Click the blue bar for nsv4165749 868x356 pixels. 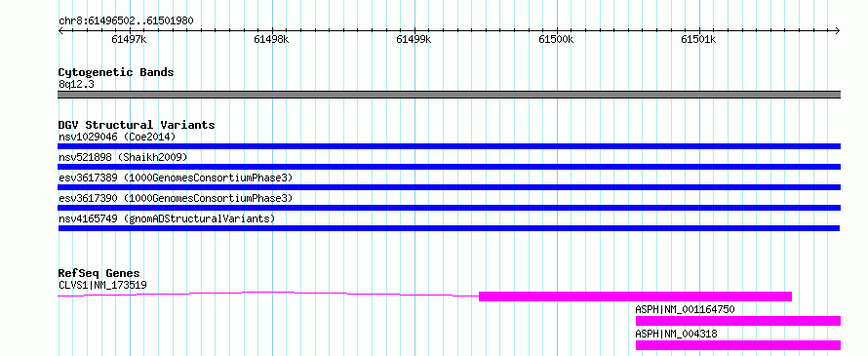click(x=449, y=228)
